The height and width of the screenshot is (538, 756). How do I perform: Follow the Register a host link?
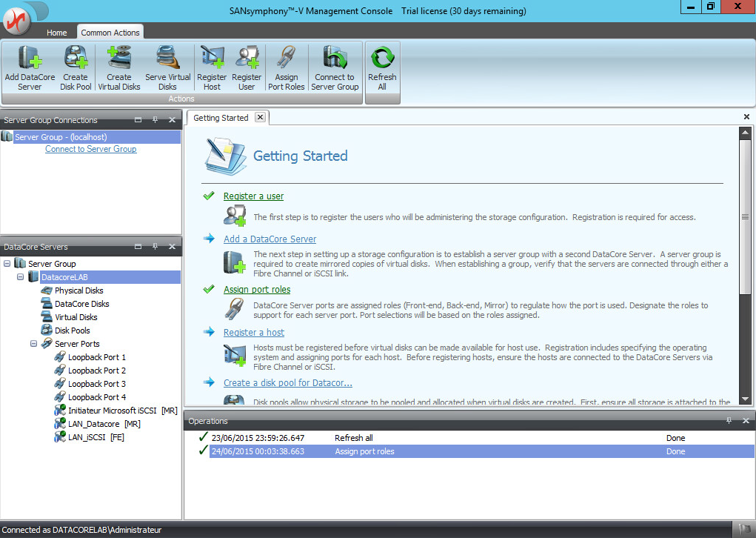pos(254,333)
